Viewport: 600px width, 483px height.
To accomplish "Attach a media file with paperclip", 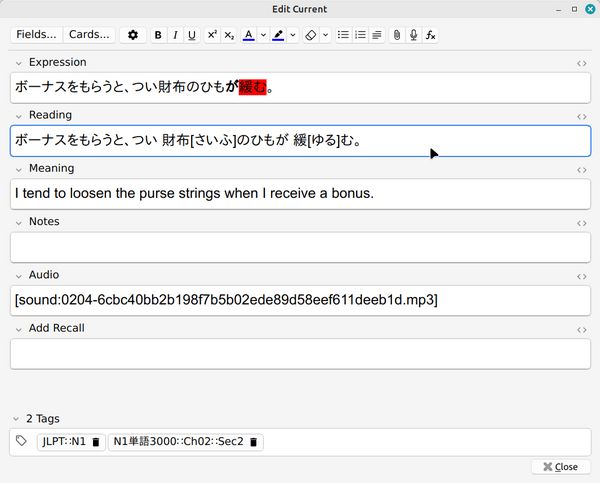I will pos(397,35).
